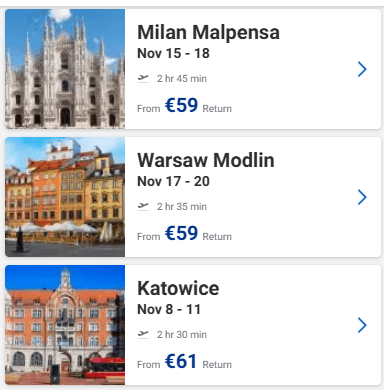Expand the Warsaw Modlin deal chevron
384x390 pixels.
pos(362,197)
